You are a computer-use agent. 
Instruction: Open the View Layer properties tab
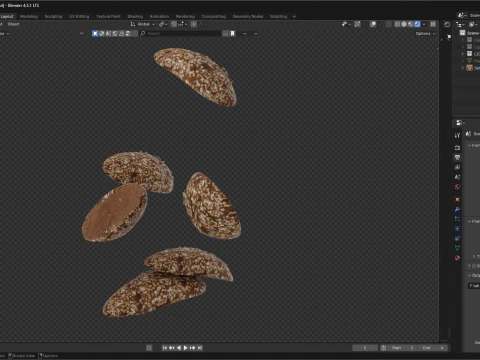click(457, 167)
